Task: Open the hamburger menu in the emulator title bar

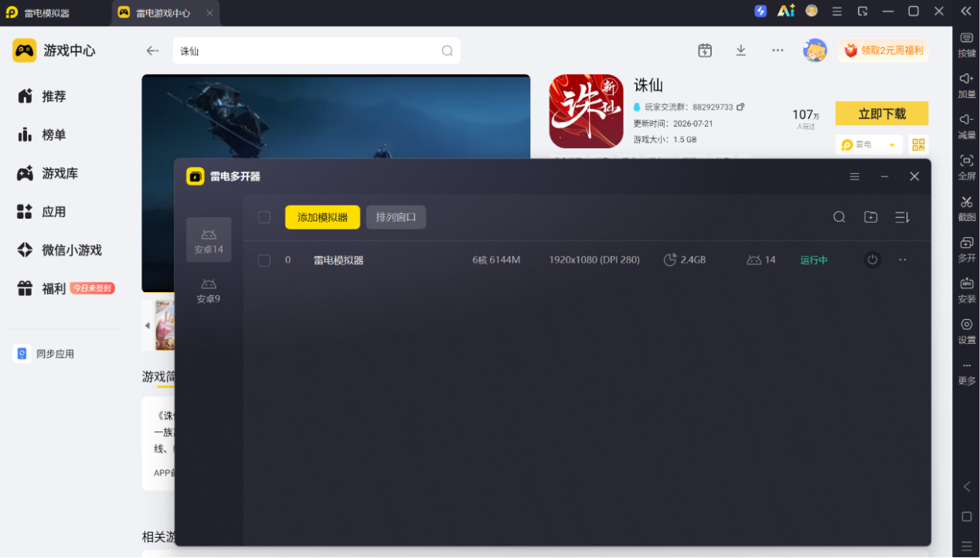Action: pyautogui.click(x=837, y=11)
